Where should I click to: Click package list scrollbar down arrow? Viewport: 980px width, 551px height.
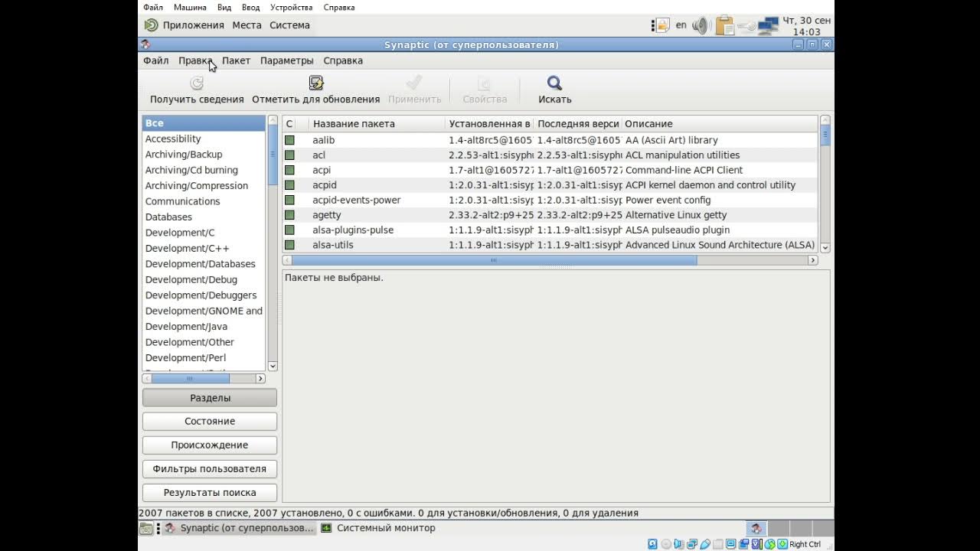point(825,247)
